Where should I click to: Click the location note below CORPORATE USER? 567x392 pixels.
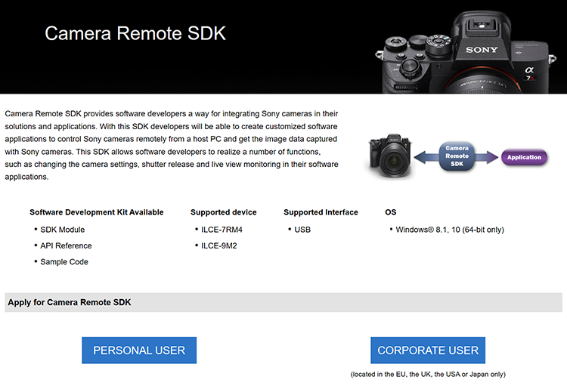(428, 374)
